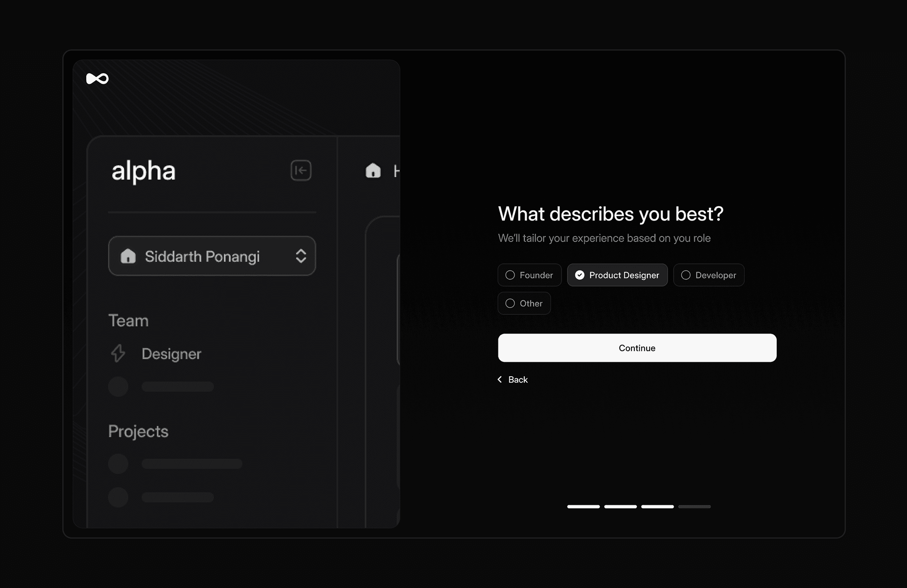The height and width of the screenshot is (588, 907).
Task: Click the fourth progress bar at the bottom
Action: (694, 506)
